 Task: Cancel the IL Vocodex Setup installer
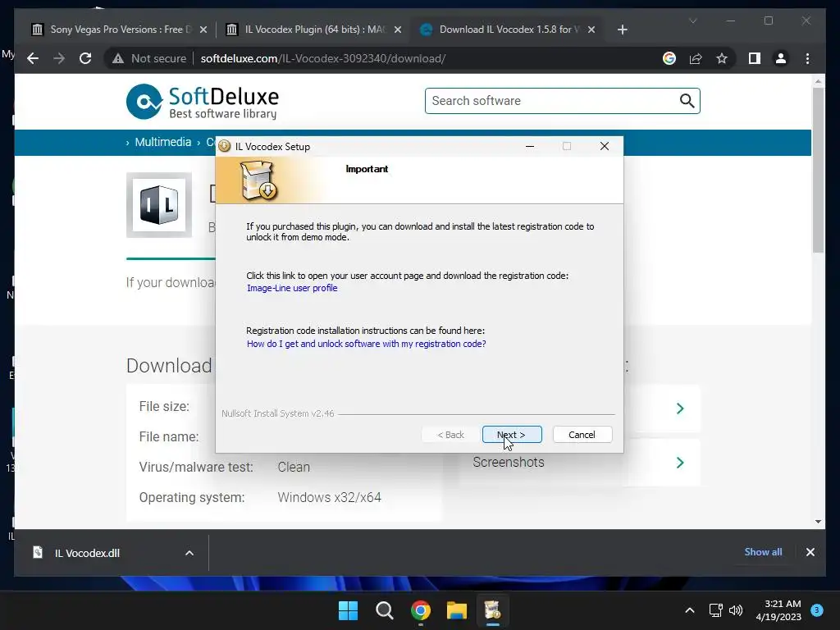click(x=582, y=435)
